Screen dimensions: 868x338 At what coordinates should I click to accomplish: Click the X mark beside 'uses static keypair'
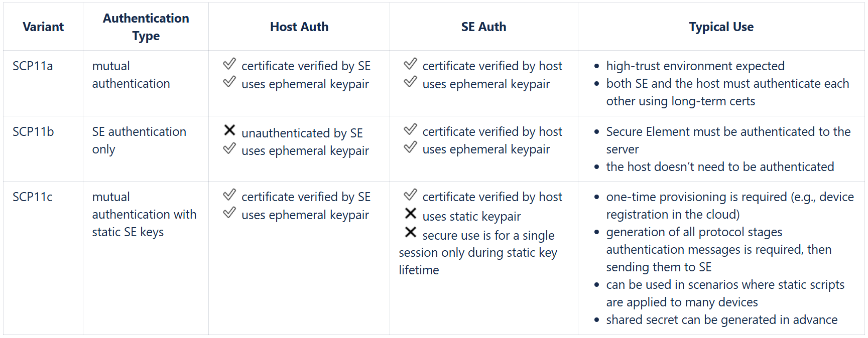click(411, 214)
